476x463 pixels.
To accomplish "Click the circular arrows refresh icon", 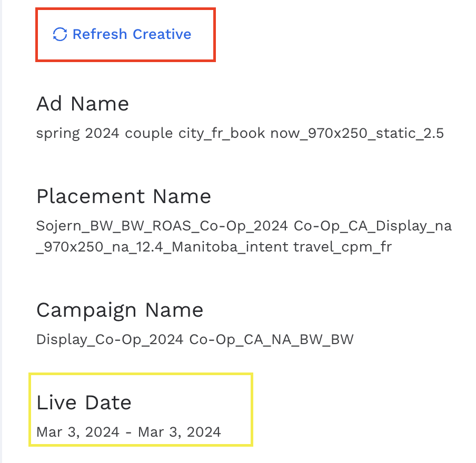I will (60, 35).
